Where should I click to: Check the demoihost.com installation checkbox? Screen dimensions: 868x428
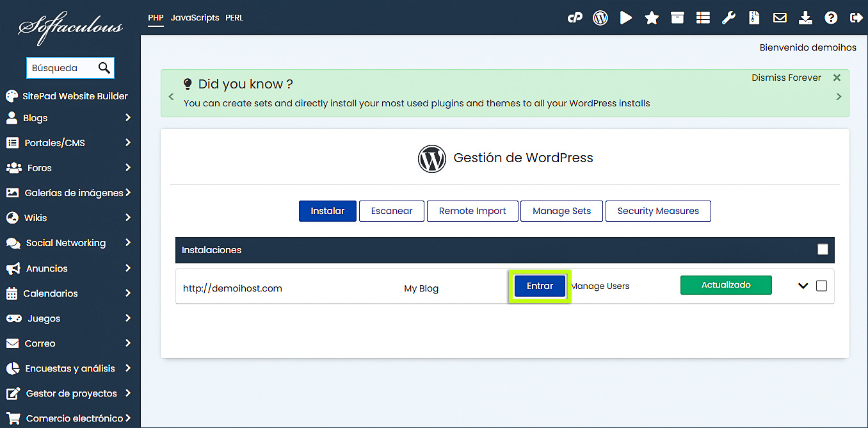pos(821,286)
